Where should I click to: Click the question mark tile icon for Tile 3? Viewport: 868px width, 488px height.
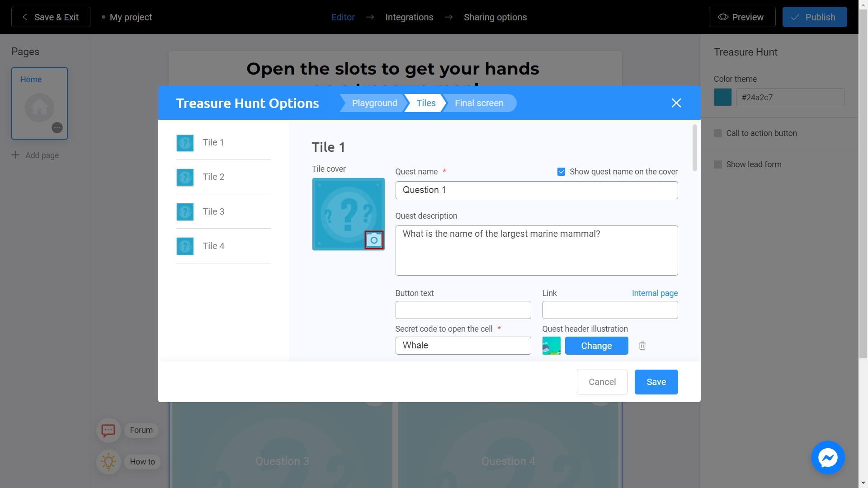185,211
